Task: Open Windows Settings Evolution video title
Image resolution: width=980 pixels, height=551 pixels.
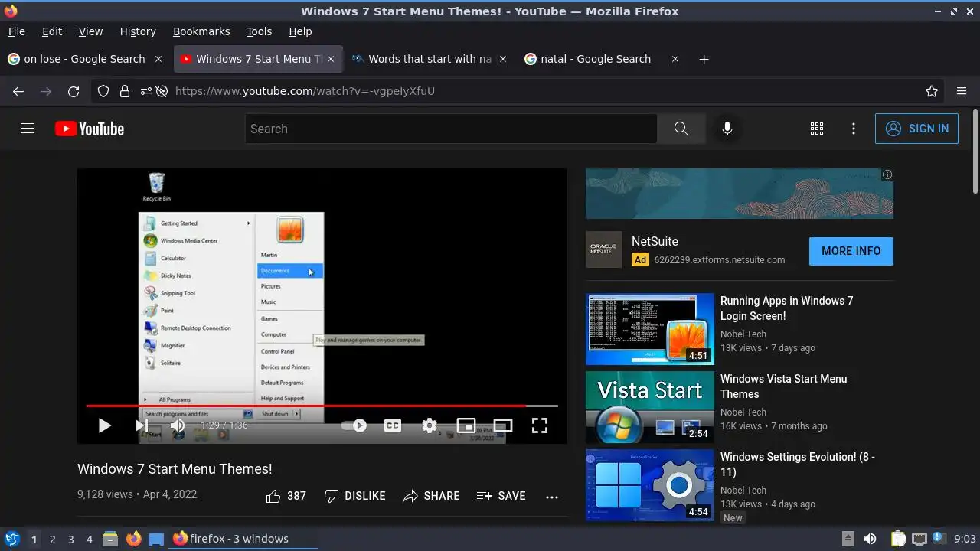Action: [x=797, y=465]
